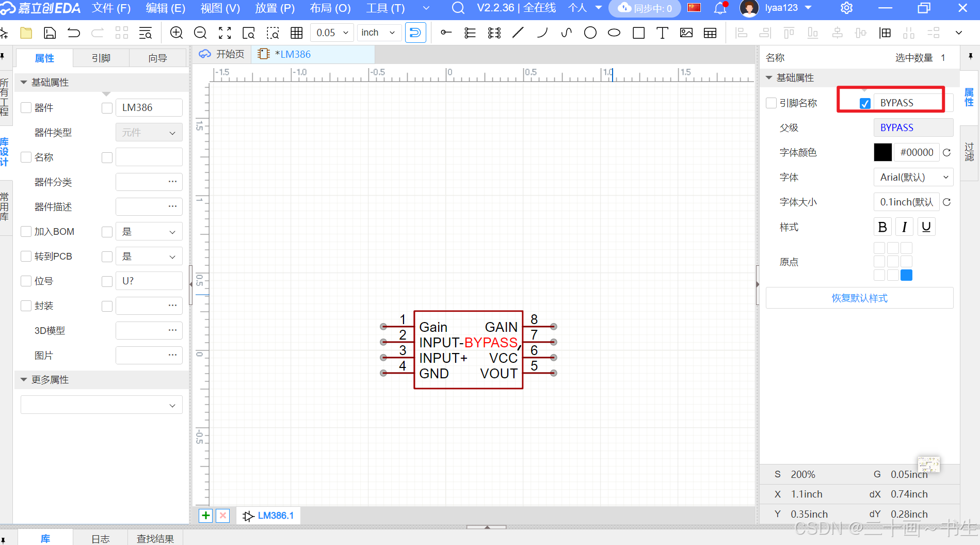Undo the last action
980x545 pixels.
coord(74,33)
